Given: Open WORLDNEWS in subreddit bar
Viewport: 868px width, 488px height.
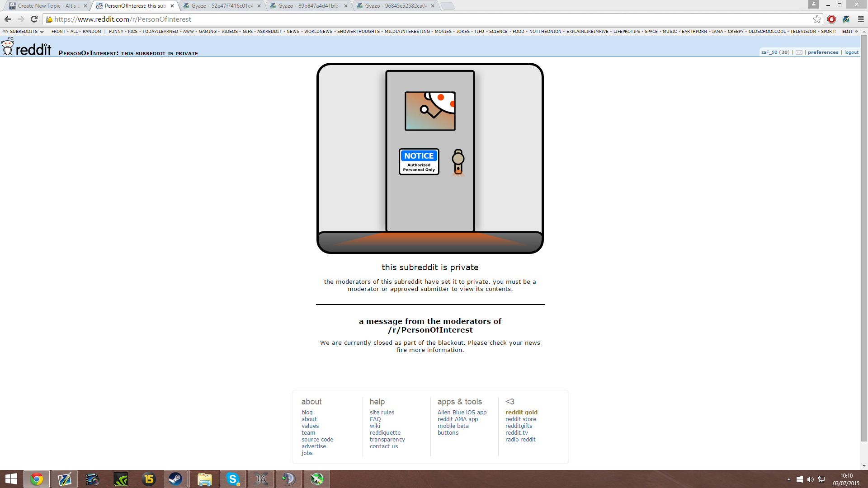Looking at the screenshot, I should [318, 32].
